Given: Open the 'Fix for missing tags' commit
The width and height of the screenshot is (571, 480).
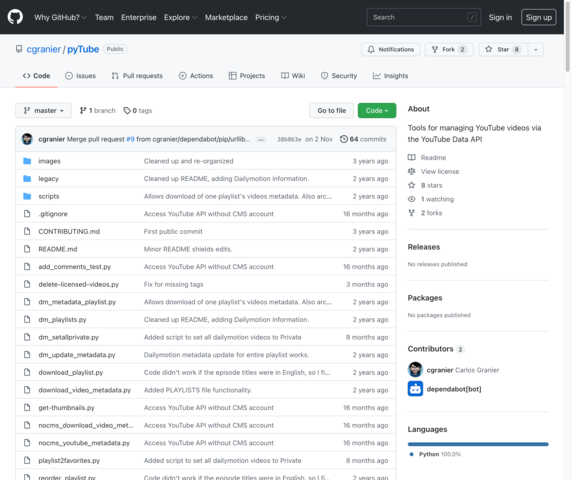Looking at the screenshot, I should point(173,284).
